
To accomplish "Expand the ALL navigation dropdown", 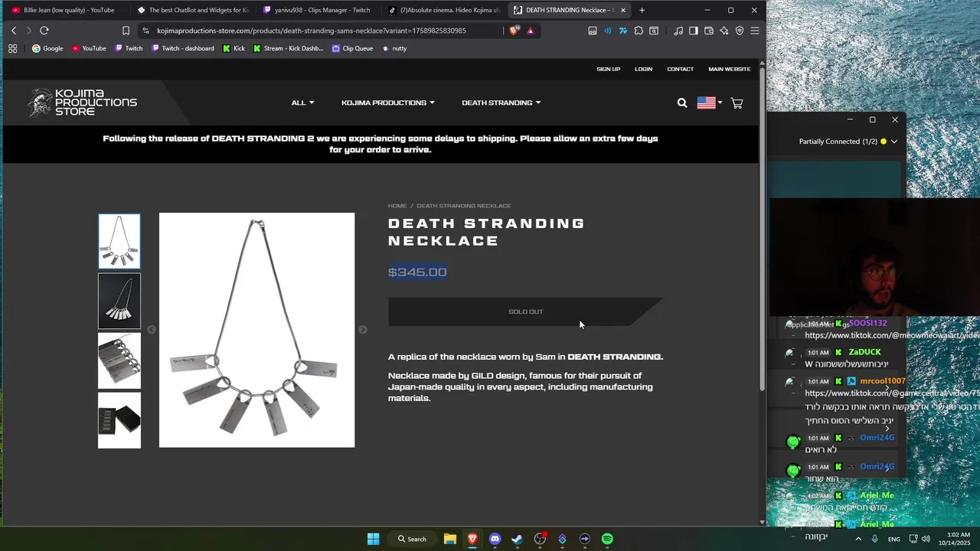I will pos(302,103).
